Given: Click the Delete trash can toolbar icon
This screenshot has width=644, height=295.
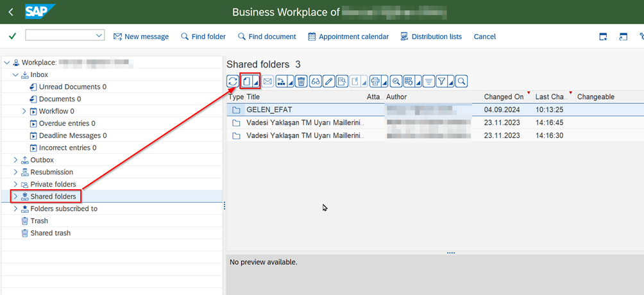Looking at the screenshot, I should [301, 81].
